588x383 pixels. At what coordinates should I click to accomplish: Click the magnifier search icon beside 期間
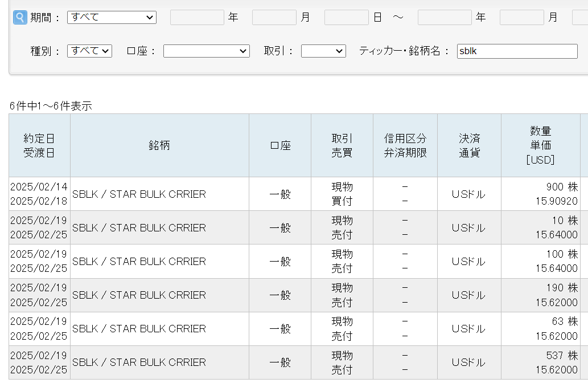[x=20, y=18]
